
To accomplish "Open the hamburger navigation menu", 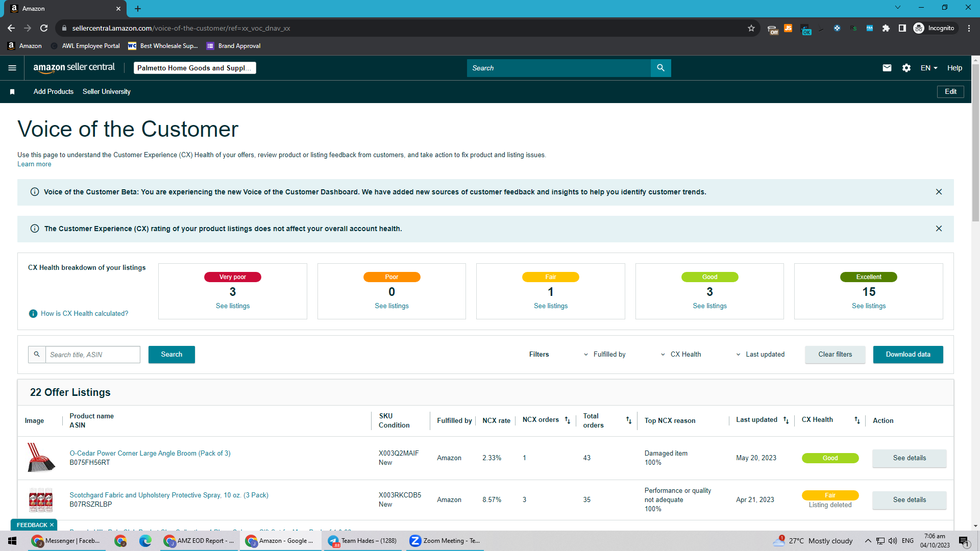I will [x=12, y=68].
